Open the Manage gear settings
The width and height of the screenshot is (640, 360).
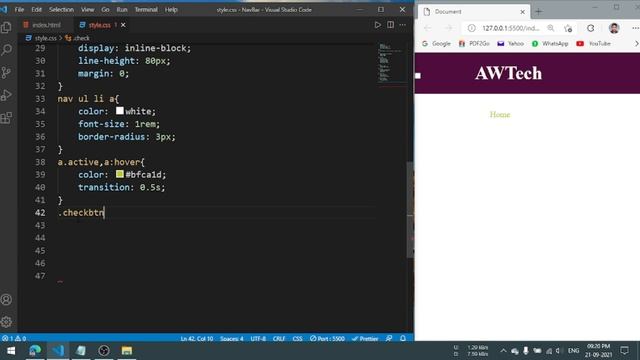7,322
